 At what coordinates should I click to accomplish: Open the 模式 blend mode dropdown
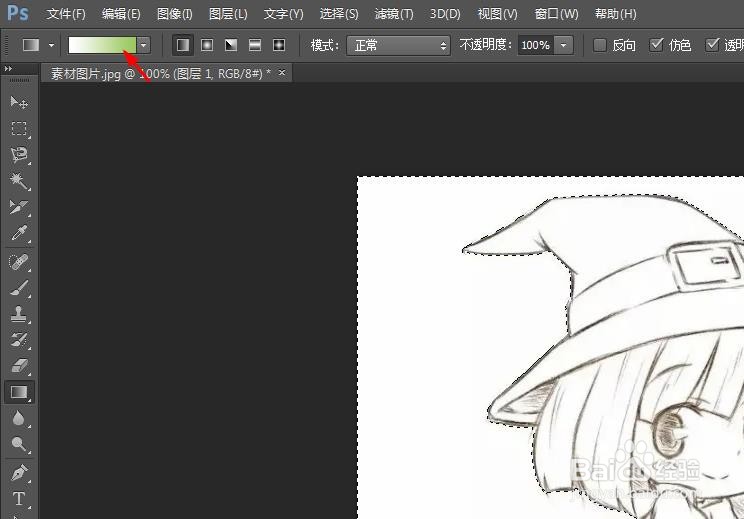click(x=398, y=46)
